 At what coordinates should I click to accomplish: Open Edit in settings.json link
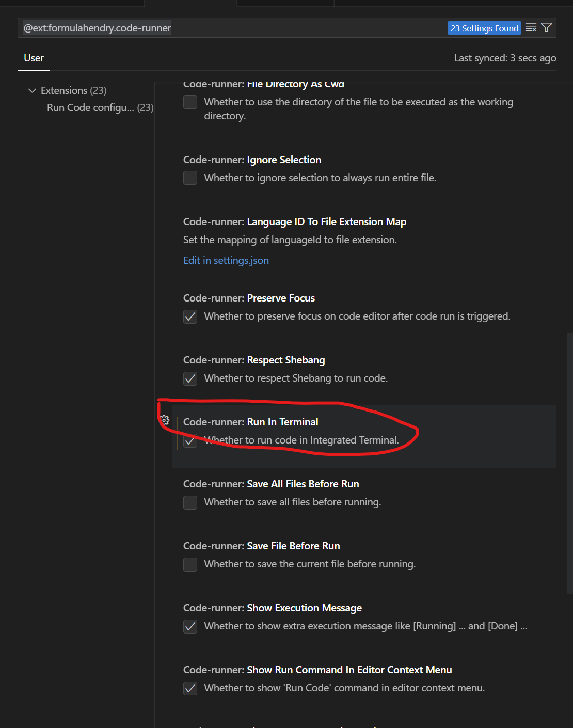(226, 260)
